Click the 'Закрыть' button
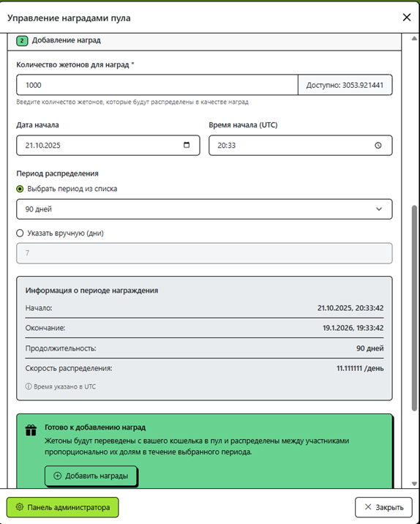The image size is (420, 524). coord(383,507)
